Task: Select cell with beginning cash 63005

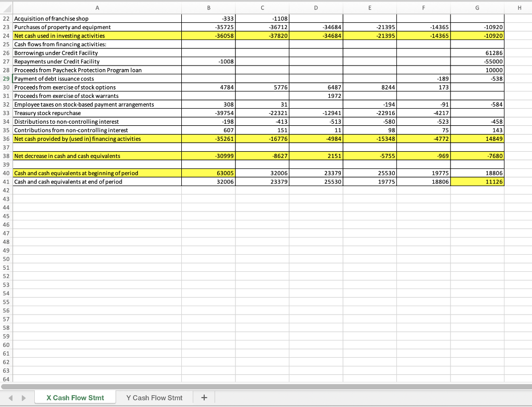Action: (x=208, y=173)
